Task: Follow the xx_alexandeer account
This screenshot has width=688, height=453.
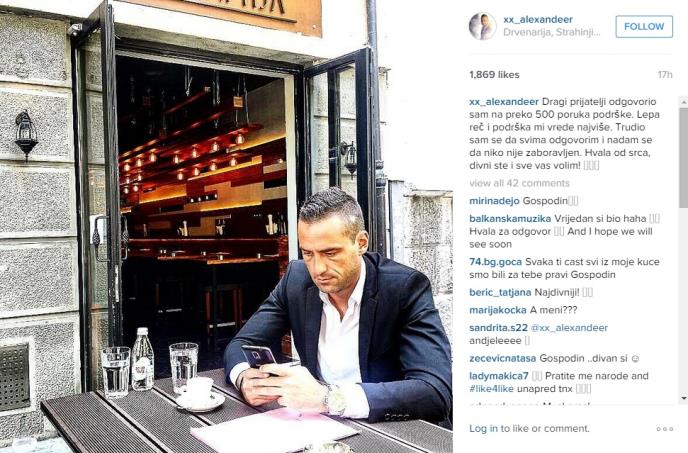Action: tap(644, 26)
